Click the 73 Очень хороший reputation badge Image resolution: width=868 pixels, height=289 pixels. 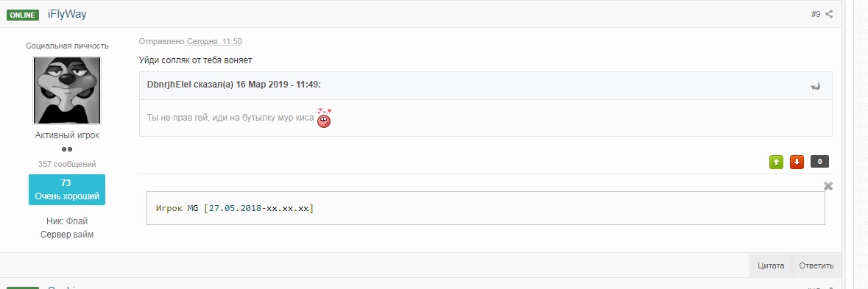tap(67, 190)
